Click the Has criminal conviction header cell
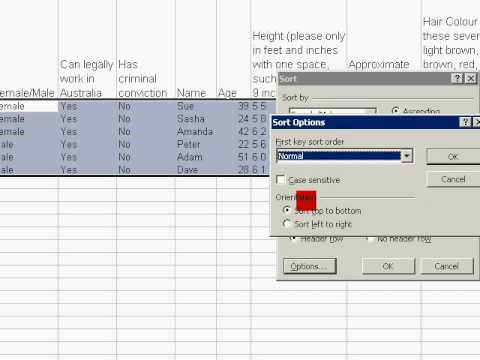 pyautogui.click(x=146, y=79)
